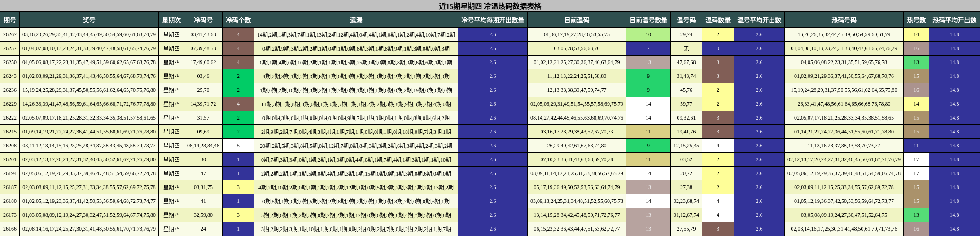Select hot count '17' in row 26201
Viewport: 980px width, 236px height.
[x=916, y=159]
